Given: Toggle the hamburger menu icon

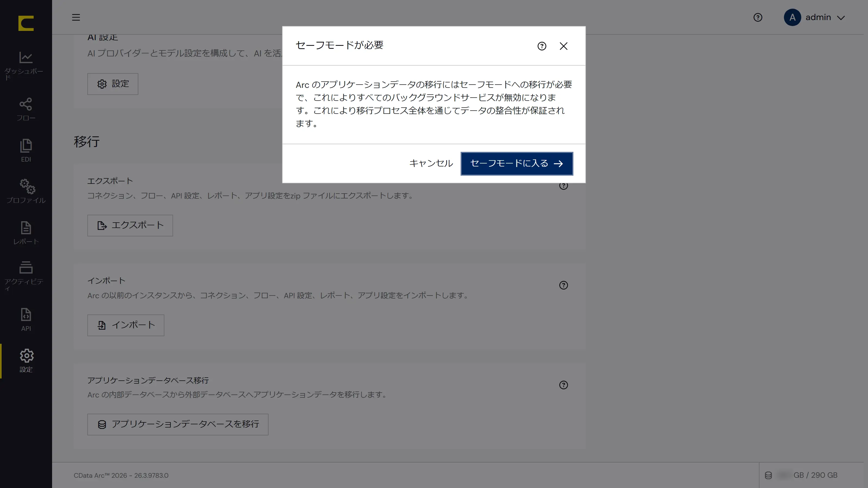Looking at the screenshot, I should pos(76,17).
